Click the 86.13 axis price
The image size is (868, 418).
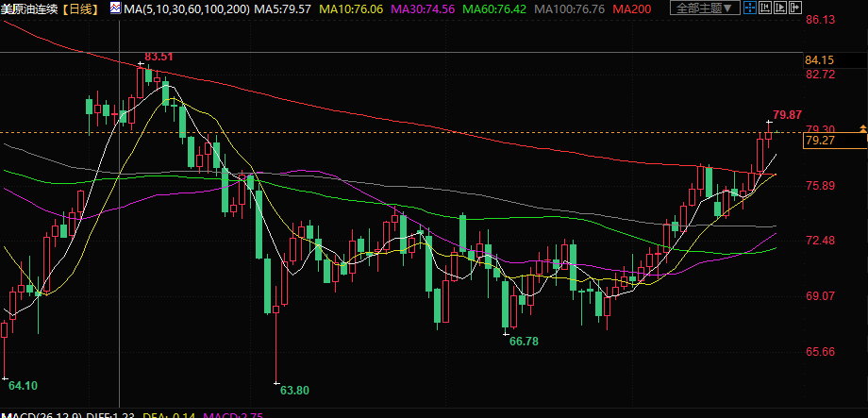(x=820, y=20)
